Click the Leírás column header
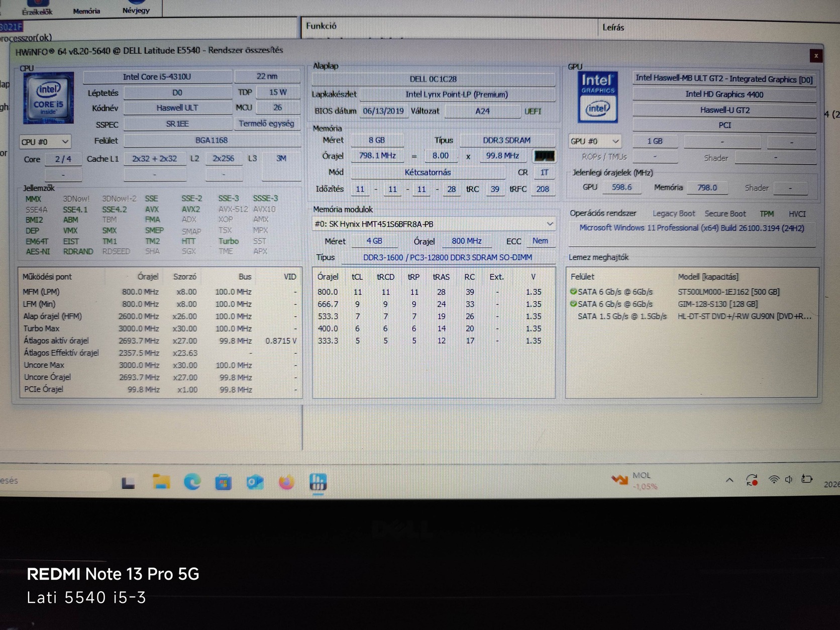Image resolution: width=840 pixels, height=630 pixels. coord(613,27)
